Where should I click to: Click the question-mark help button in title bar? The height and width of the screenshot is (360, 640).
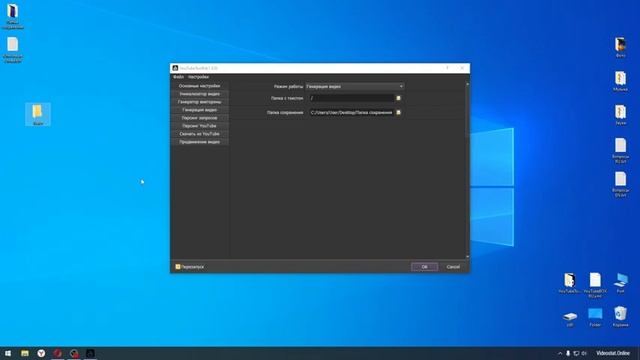(447, 68)
